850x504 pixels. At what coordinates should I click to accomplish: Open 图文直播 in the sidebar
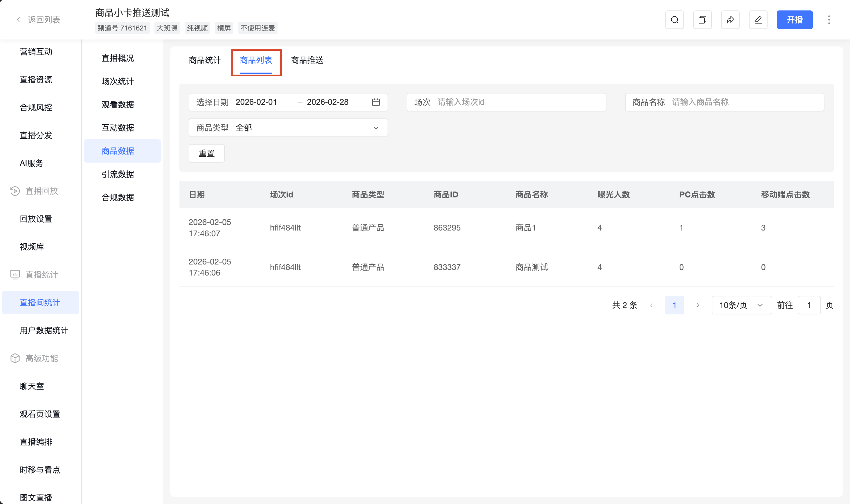40,497
